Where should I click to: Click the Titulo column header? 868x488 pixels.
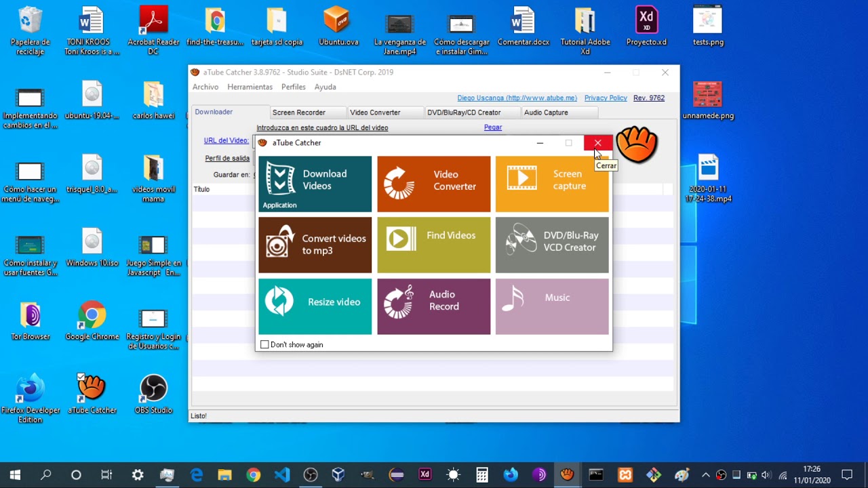click(x=201, y=189)
